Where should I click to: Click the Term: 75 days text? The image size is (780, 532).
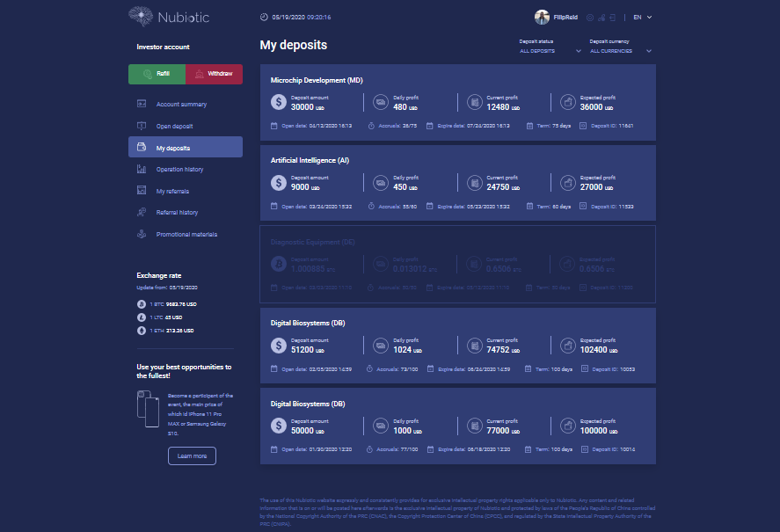click(554, 126)
